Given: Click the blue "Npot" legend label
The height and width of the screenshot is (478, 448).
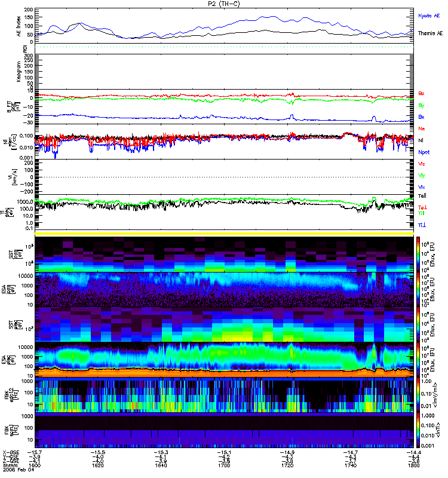Looking at the screenshot, I should pyautogui.click(x=424, y=152).
